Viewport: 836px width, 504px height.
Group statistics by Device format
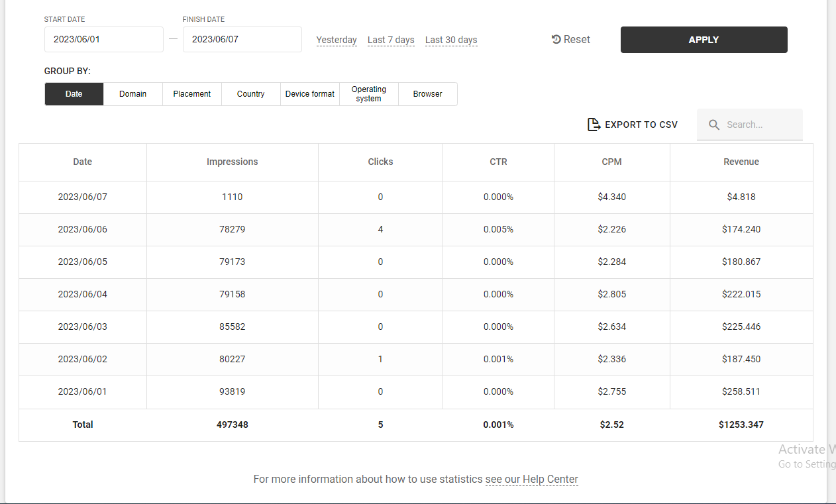(x=310, y=94)
